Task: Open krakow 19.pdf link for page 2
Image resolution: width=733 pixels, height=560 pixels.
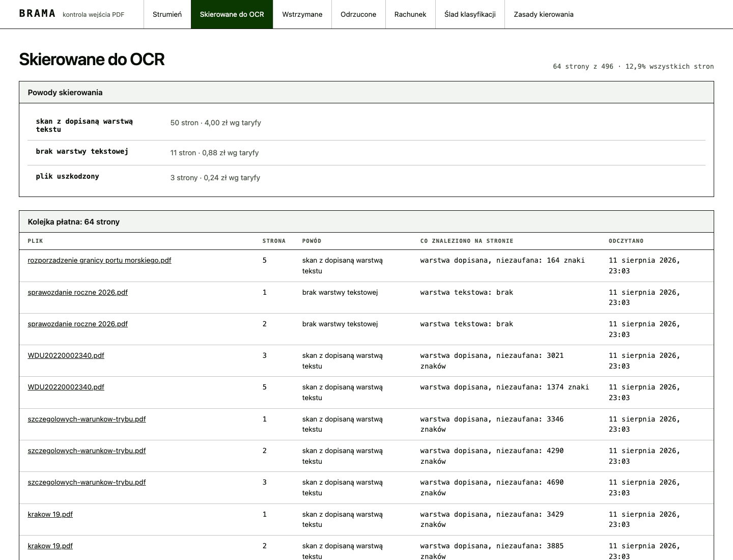Action: (x=50, y=546)
